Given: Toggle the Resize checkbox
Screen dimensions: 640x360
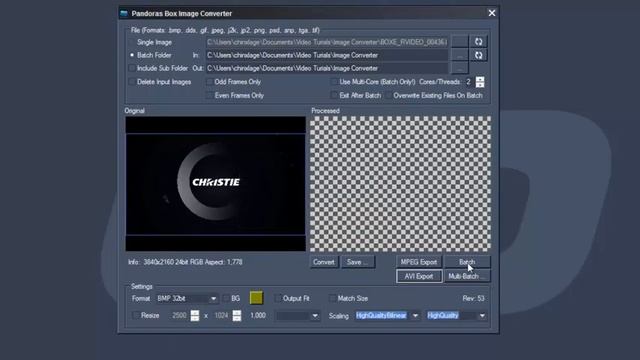Looking at the screenshot, I should point(136,316).
